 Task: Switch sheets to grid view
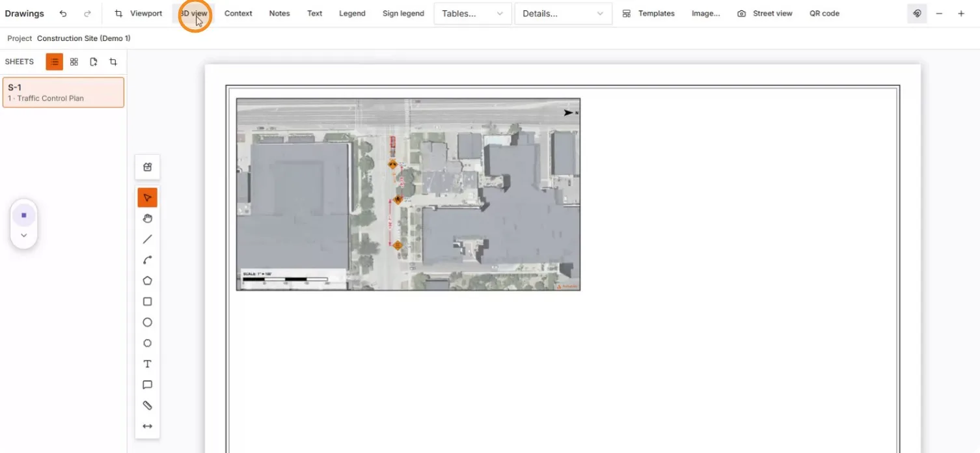tap(74, 62)
